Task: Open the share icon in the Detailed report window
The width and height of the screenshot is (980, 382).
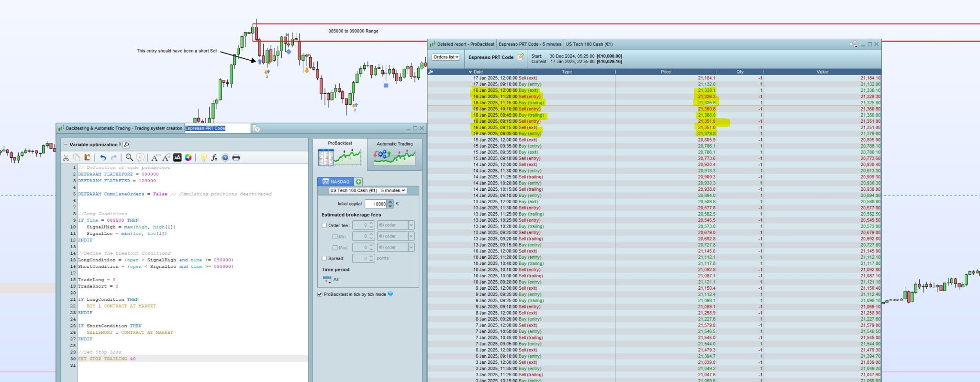Action: click(853, 44)
